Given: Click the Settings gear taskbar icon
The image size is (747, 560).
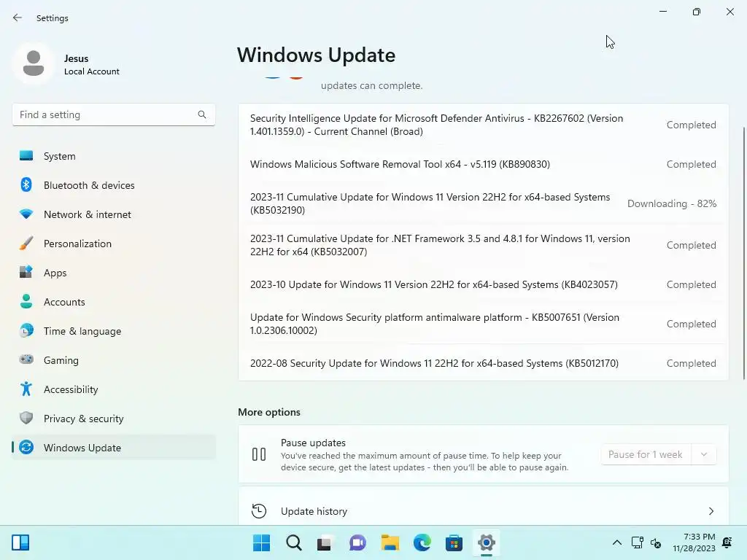Looking at the screenshot, I should pyautogui.click(x=486, y=542).
